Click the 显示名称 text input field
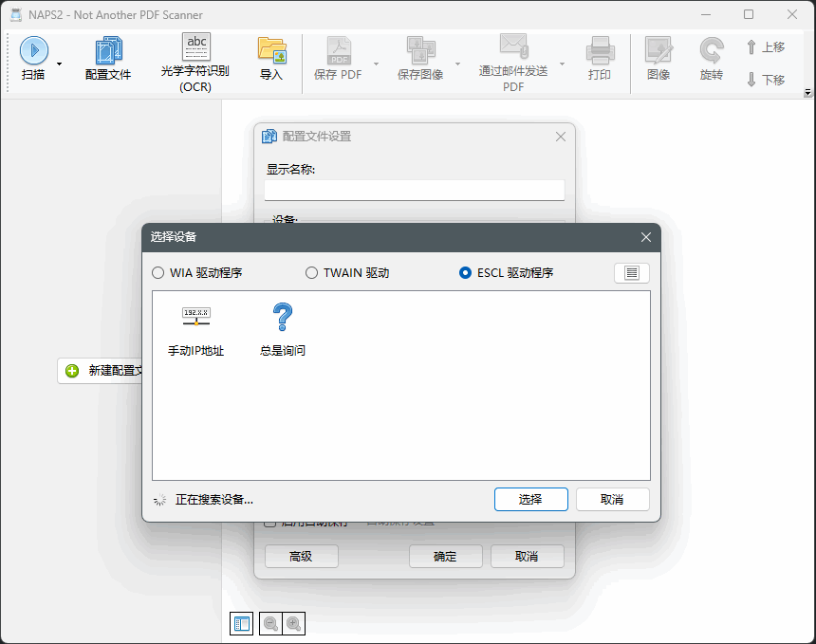 coord(414,191)
